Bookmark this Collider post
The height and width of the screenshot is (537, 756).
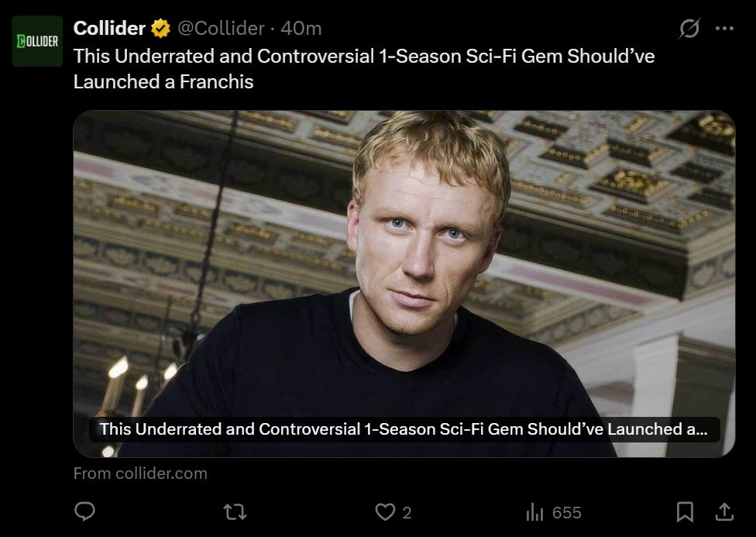[685, 512]
